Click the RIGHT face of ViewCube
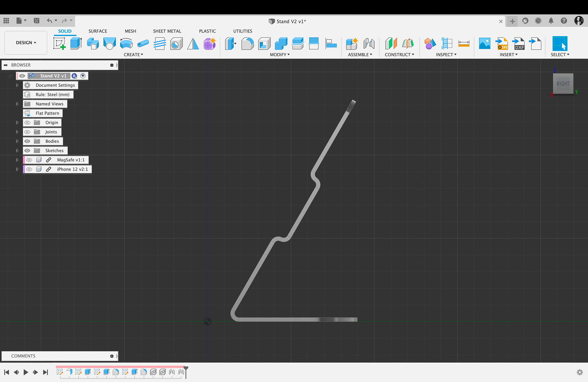Image resolution: width=588 pixels, height=382 pixels. coord(563,84)
